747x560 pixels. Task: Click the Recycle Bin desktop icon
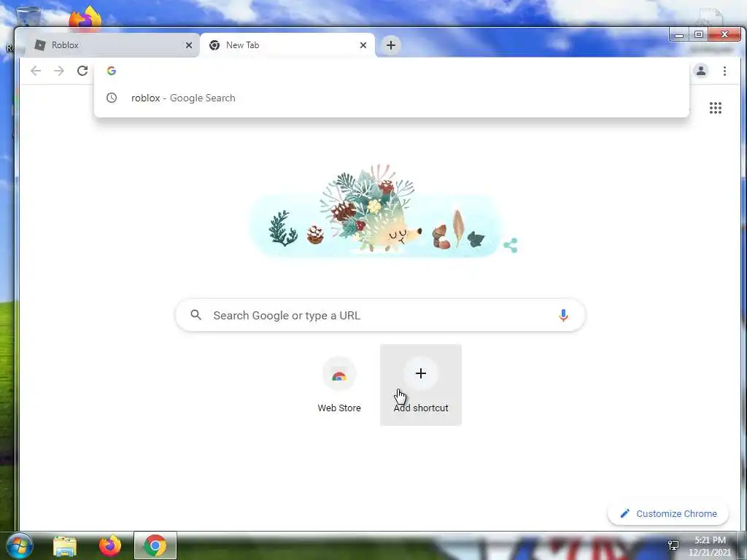[28, 17]
